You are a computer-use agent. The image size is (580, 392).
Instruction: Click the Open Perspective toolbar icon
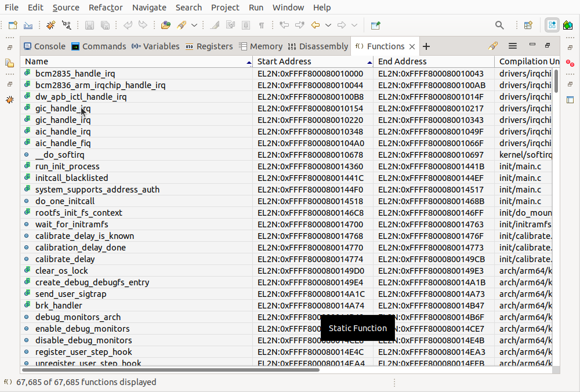pos(528,26)
